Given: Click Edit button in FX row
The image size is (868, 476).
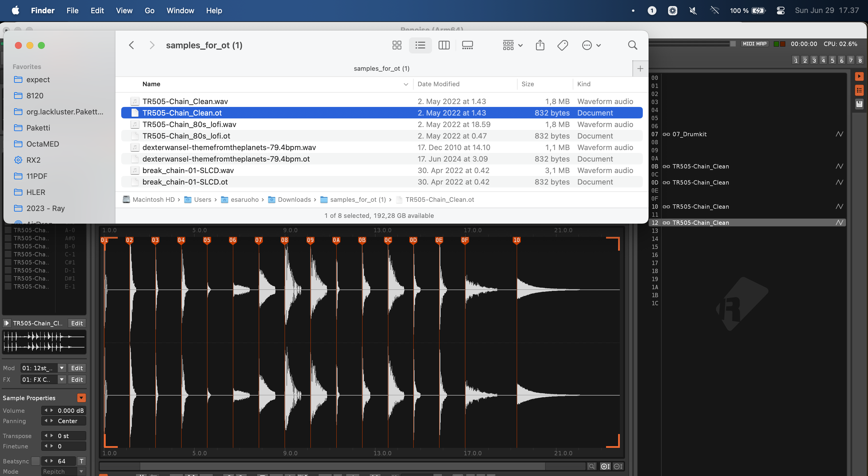Looking at the screenshot, I should click(77, 379).
